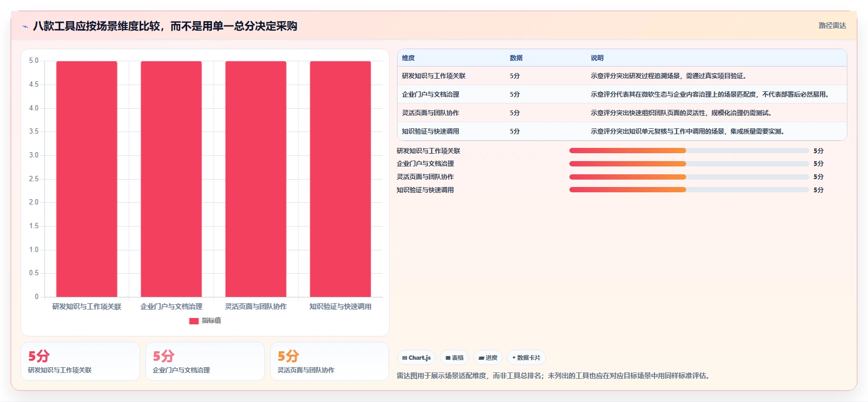868x402 pixels.
Task: Open the 5分 研发知识与工作项关联 data card
Action: [80, 361]
